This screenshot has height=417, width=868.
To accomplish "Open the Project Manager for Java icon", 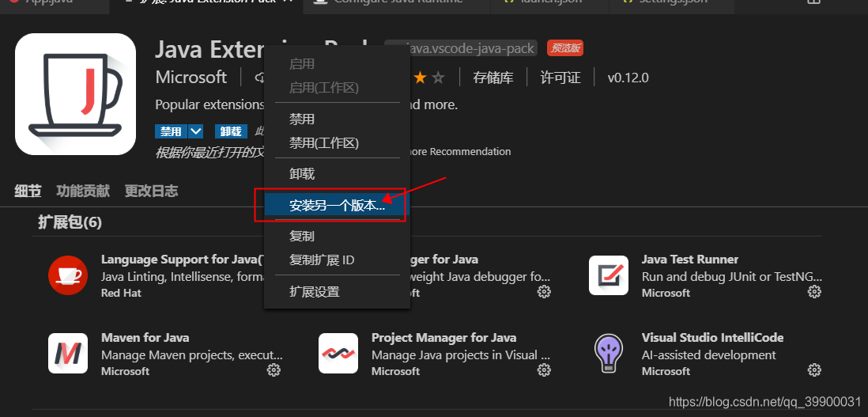I will coord(338,354).
